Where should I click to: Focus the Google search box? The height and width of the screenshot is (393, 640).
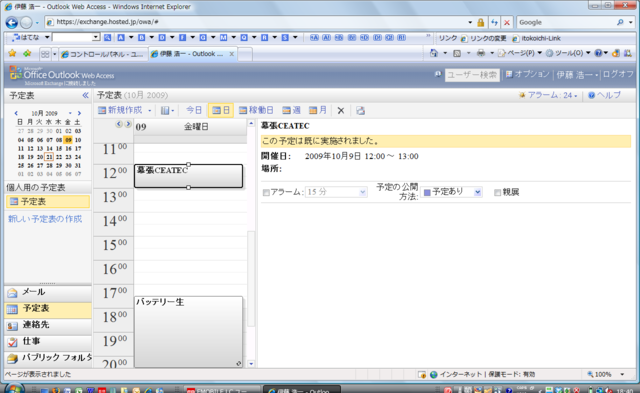(567, 22)
